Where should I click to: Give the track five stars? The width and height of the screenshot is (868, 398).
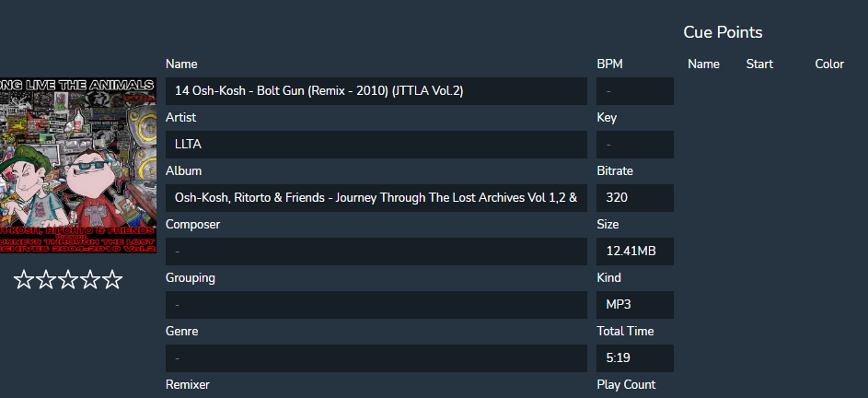tap(112, 280)
